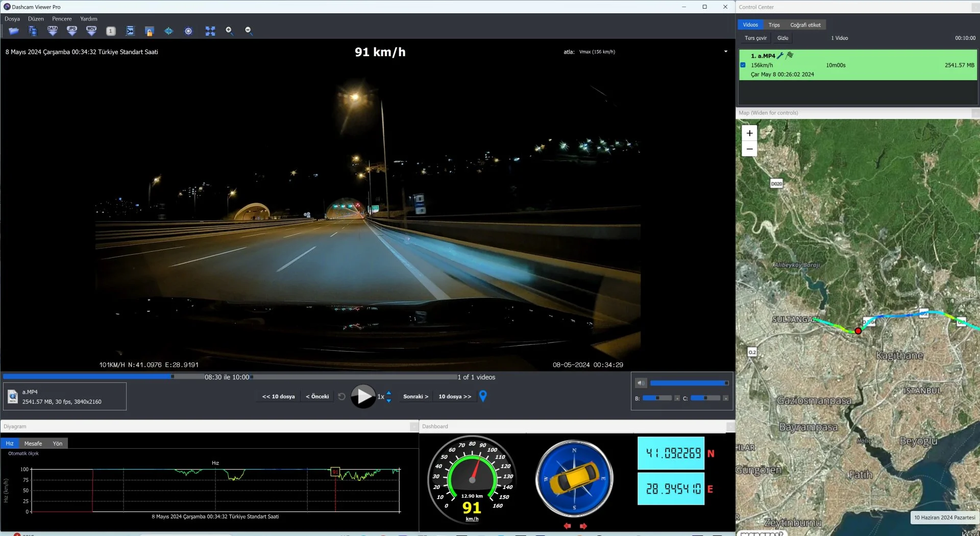
Task: Toggle the checkbox next to a.MP4
Action: click(x=743, y=65)
